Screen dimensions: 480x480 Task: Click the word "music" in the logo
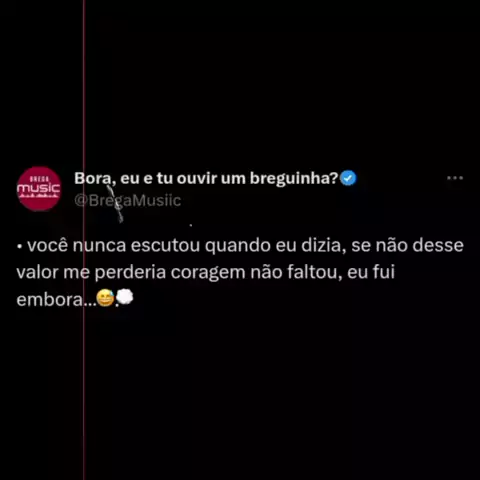click(38, 189)
